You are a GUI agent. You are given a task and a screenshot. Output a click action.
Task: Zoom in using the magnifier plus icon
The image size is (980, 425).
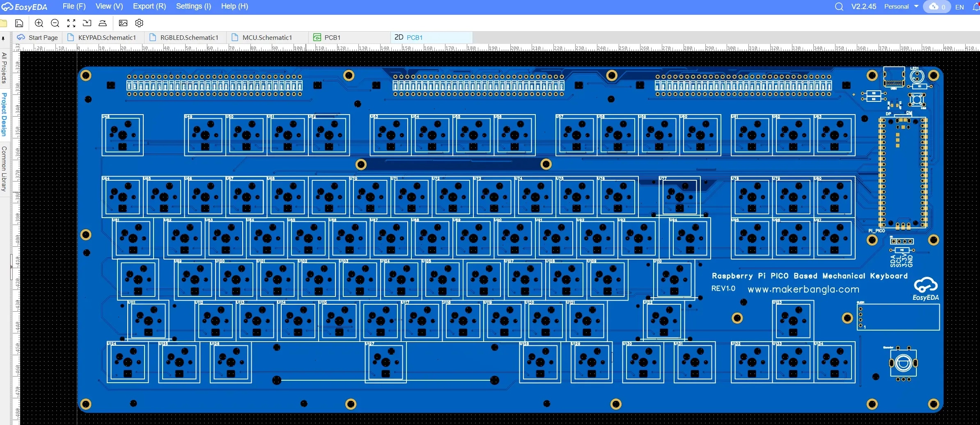coord(39,23)
